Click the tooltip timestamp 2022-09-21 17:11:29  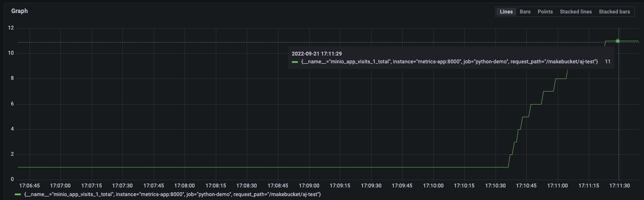317,53
